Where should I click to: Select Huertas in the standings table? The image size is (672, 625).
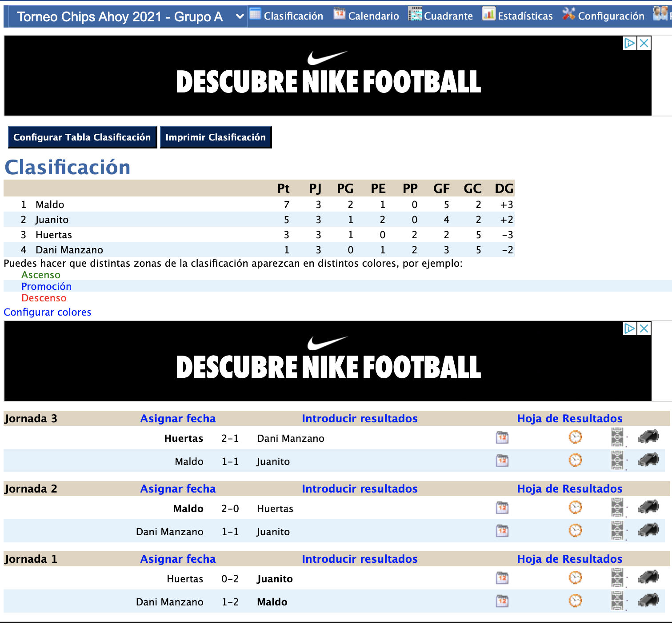click(54, 235)
